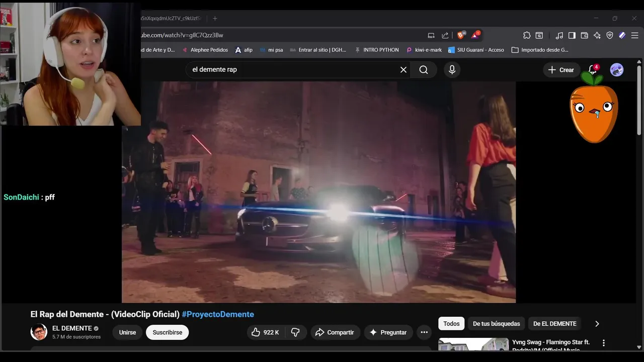
Task: Click the Compartir share button
Action: pyautogui.click(x=335, y=332)
